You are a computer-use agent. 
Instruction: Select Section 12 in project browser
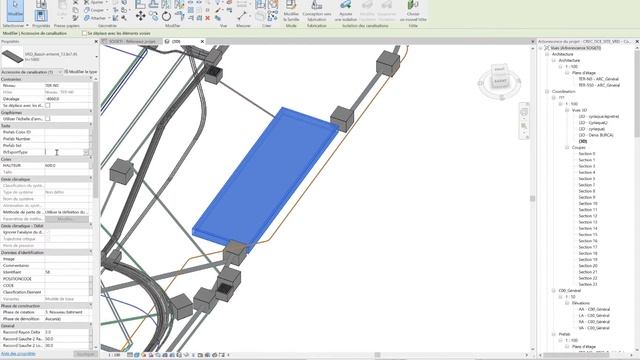click(588, 216)
